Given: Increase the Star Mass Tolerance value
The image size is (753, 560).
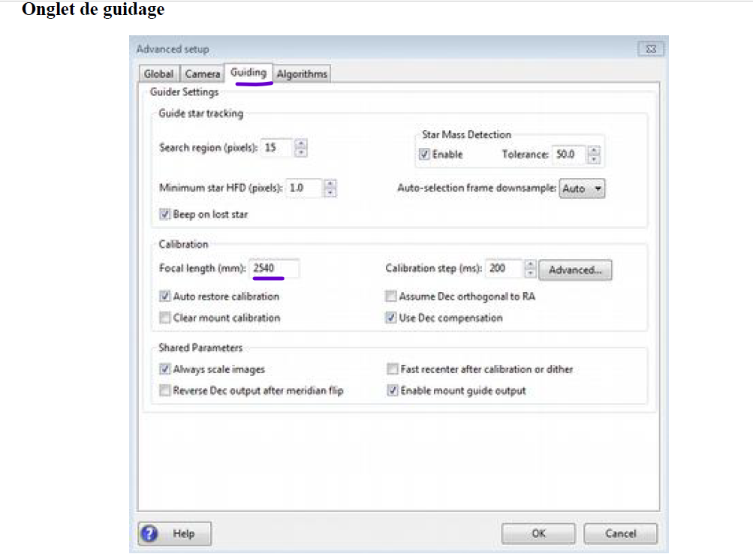Looking at the screenshot, I should tap(594, 150).
